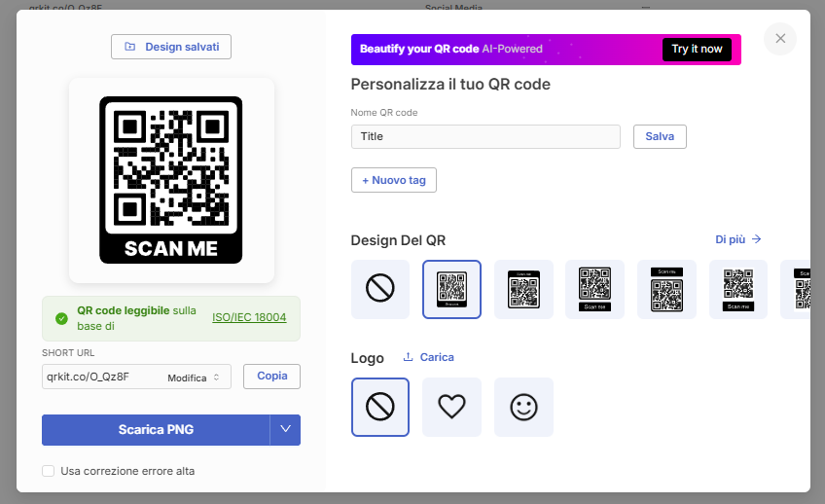
Task: Click the folder icon on Design salvati
Action: click(x=130, y=47)
